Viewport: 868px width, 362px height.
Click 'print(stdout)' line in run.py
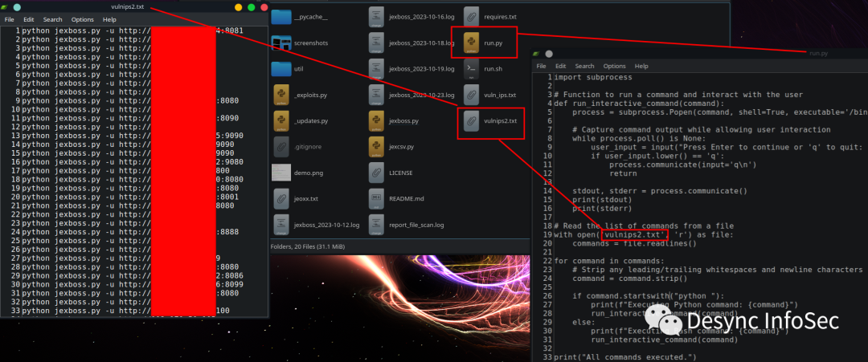(602, 200)
